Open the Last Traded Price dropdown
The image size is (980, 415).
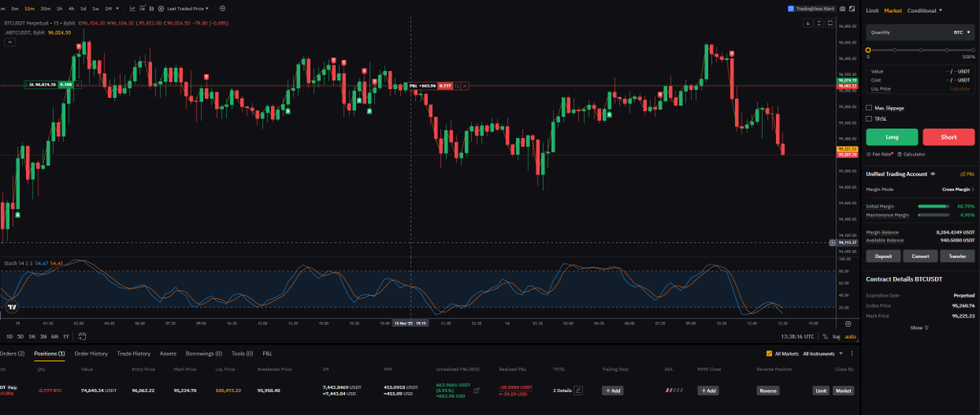188,8
